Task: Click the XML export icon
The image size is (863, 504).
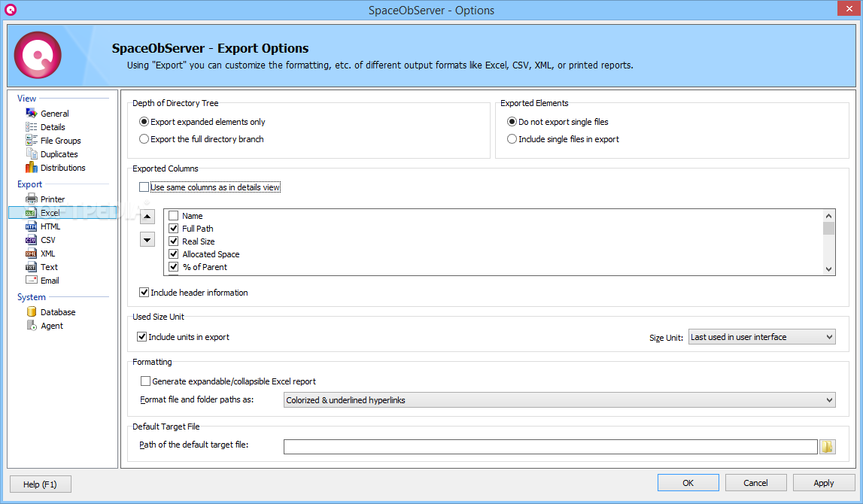Action: (x=31, y=254)
